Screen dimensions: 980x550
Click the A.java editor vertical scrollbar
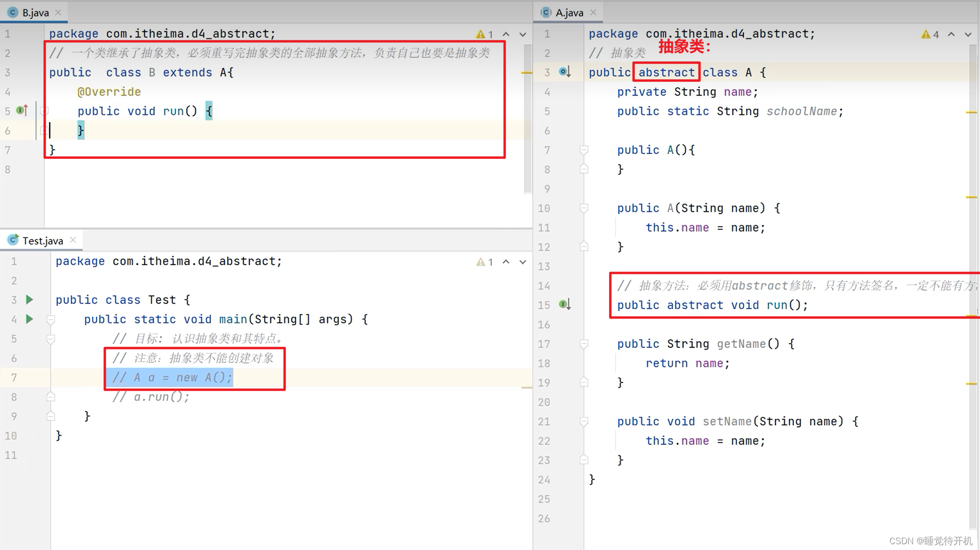click(x=973, y=287)
